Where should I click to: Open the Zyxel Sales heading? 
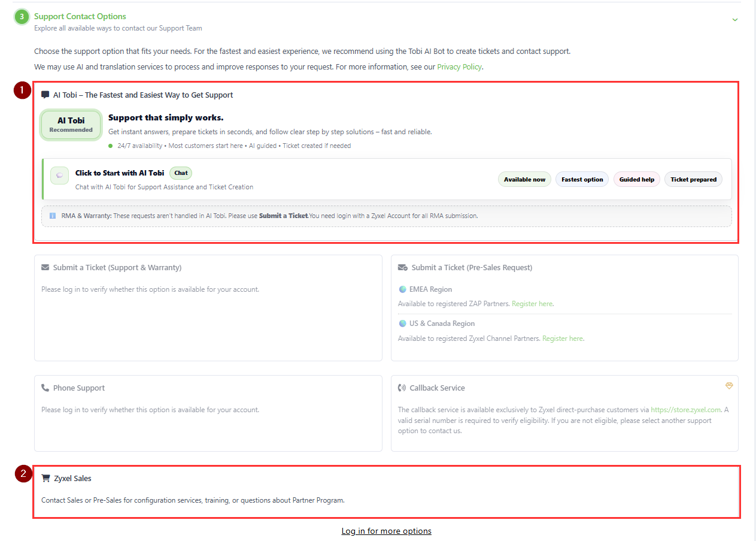click(x=72, y=479)
